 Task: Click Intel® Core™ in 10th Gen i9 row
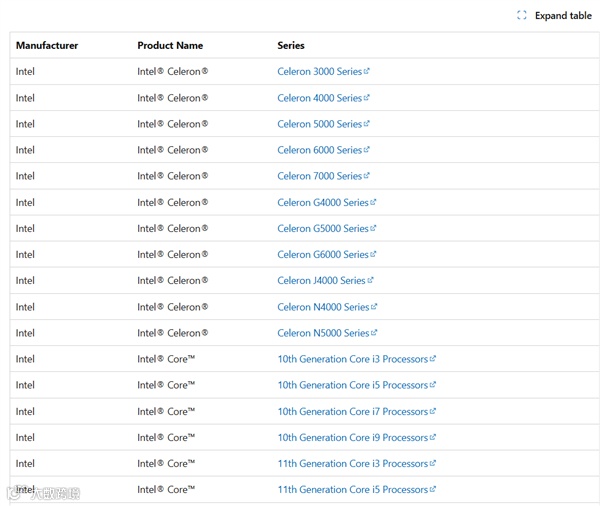click(166, 437)
